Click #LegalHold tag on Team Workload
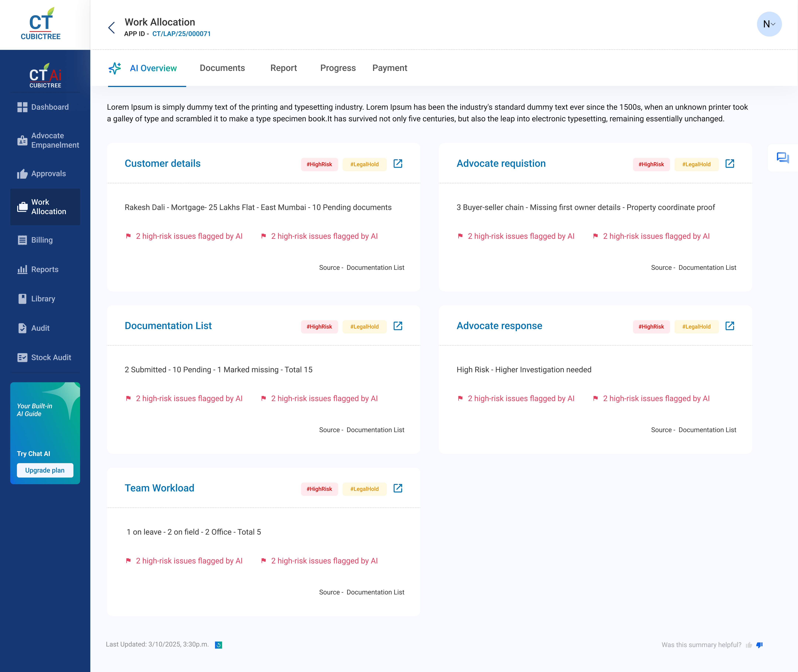The width and height of the screenshot is (798, 672). pyautogui.click(x=364, y=489)
